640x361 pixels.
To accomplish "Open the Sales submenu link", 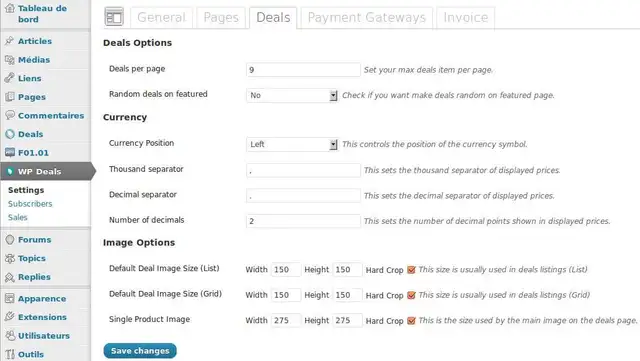I will tap(18, 217).
